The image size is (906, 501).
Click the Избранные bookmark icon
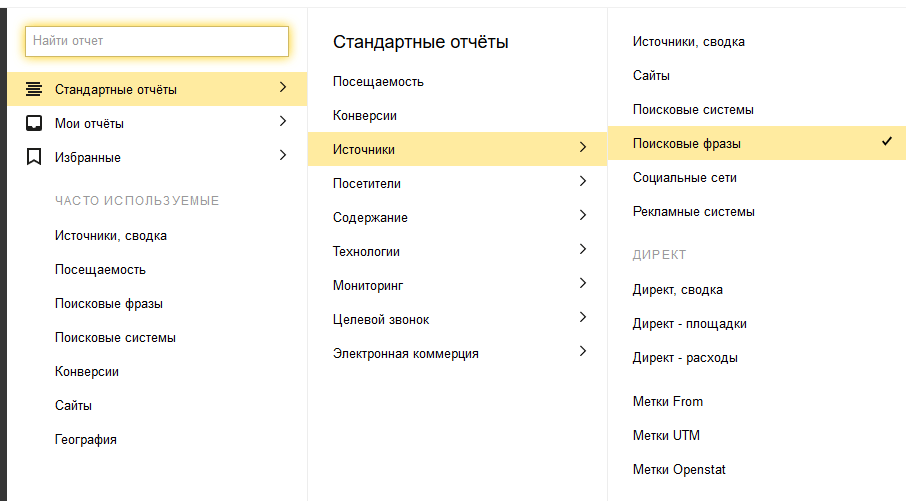pyautogui.click(x=34, y=157)
